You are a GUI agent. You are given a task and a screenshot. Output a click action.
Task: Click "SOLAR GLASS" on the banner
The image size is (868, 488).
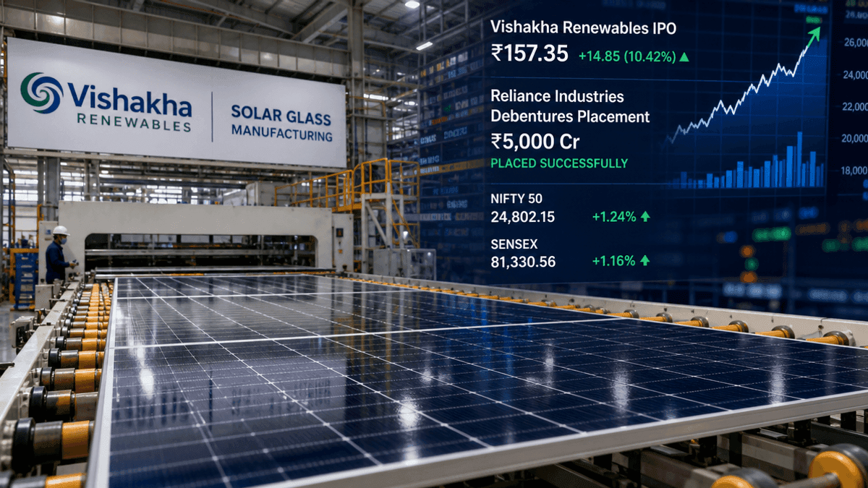tap(281, 114)
